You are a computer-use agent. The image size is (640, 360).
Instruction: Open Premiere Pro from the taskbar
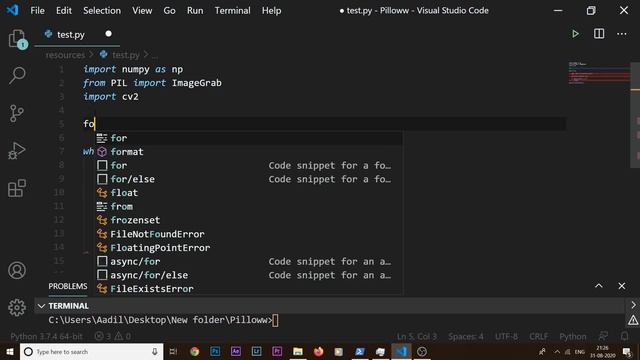[277, 351]
